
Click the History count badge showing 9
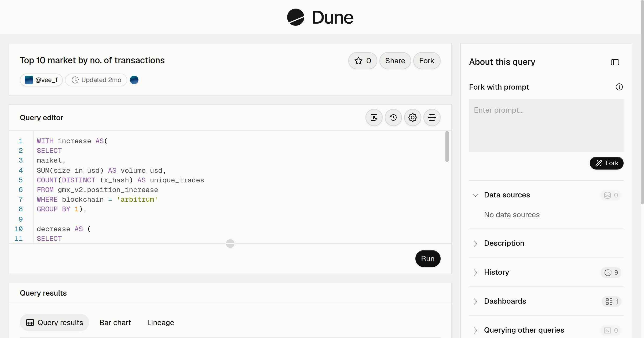(x=611, y=273)
